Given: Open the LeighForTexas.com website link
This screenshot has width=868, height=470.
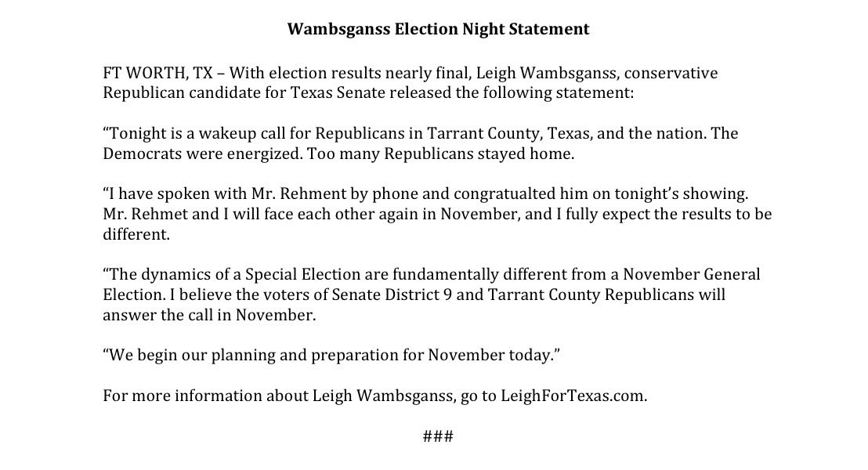Looking at the screenshot, I should (573, 396).
